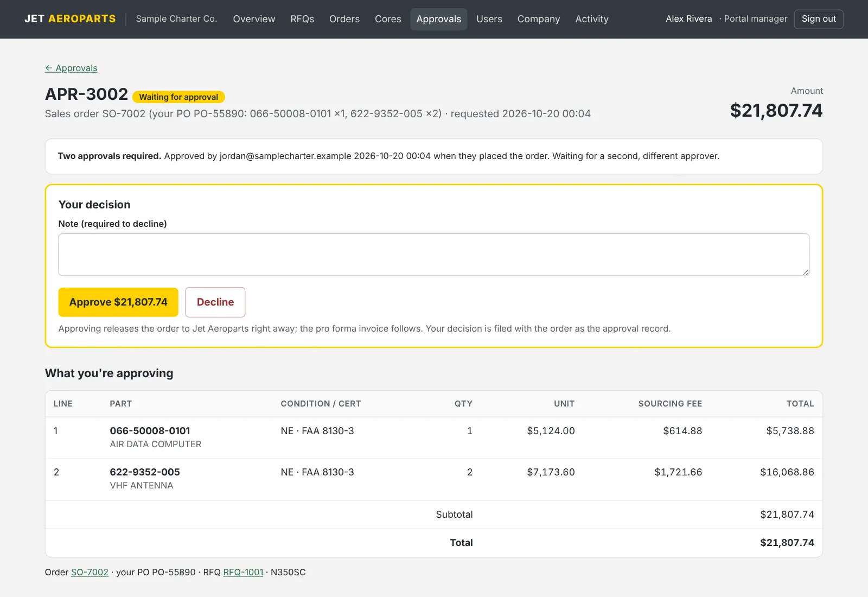Click the SOURCING FEE column header
Image resolution: width=868 pixels, height=597 pixels.
click(670, 404)
